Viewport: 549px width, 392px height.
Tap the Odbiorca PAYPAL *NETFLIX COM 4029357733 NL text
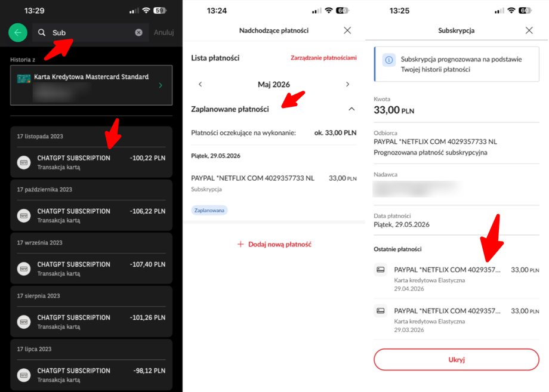pyautogui.click(x=435, y=142)
